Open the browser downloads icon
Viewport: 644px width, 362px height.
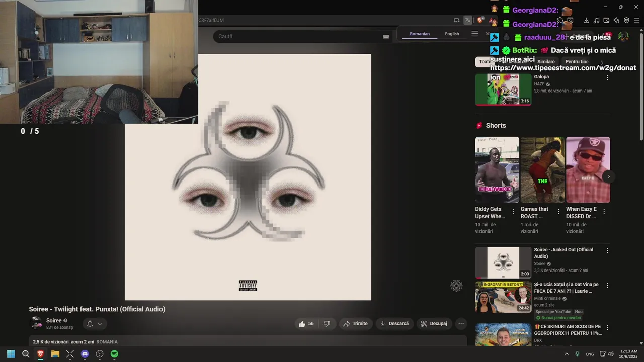(x=586, y=20)
